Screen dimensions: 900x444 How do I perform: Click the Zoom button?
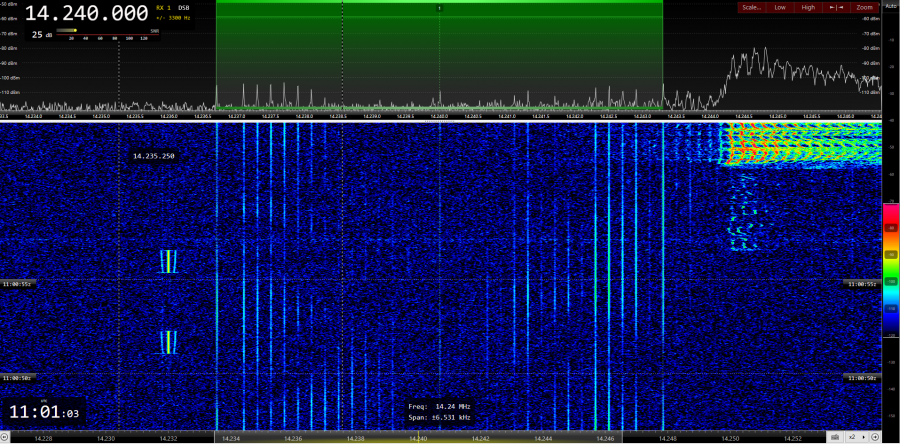point(863,7)
